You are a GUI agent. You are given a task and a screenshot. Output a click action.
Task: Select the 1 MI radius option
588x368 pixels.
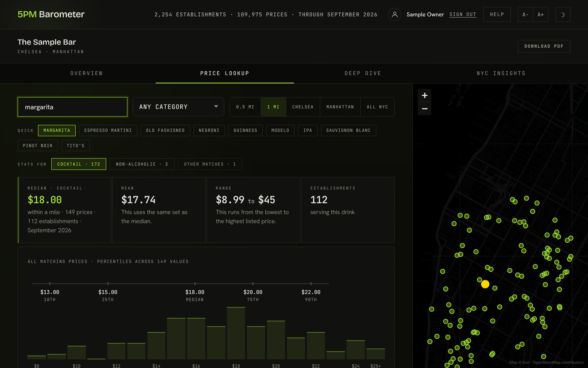[x=273, y=107]
